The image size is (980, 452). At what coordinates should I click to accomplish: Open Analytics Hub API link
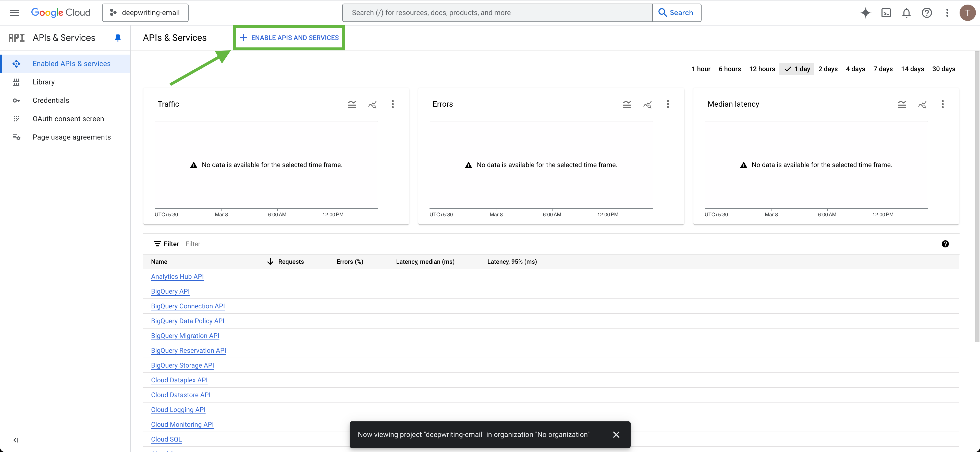pos(177,276)
